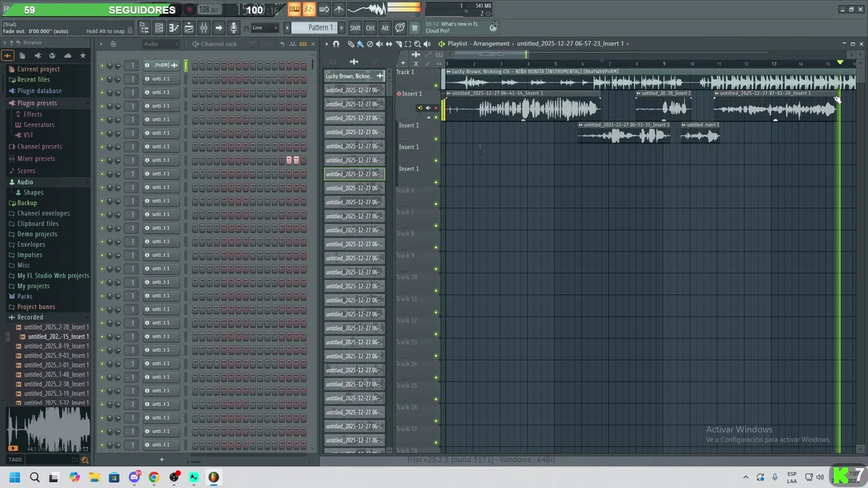Image resolution: width=868 pixels, height=488 pixels.
Task: Click the green song end marker on timeline
Action: tap(840, 62)
